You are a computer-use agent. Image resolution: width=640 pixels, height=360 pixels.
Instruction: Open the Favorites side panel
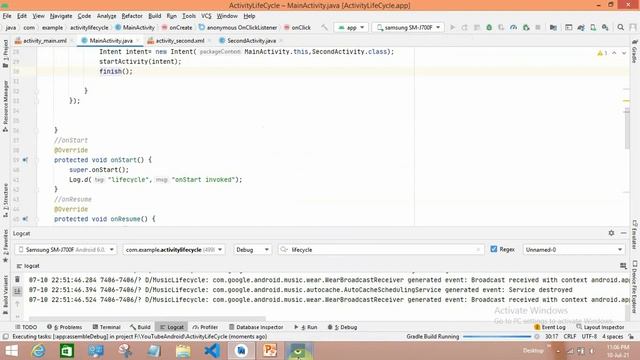[x=5, y=246]
